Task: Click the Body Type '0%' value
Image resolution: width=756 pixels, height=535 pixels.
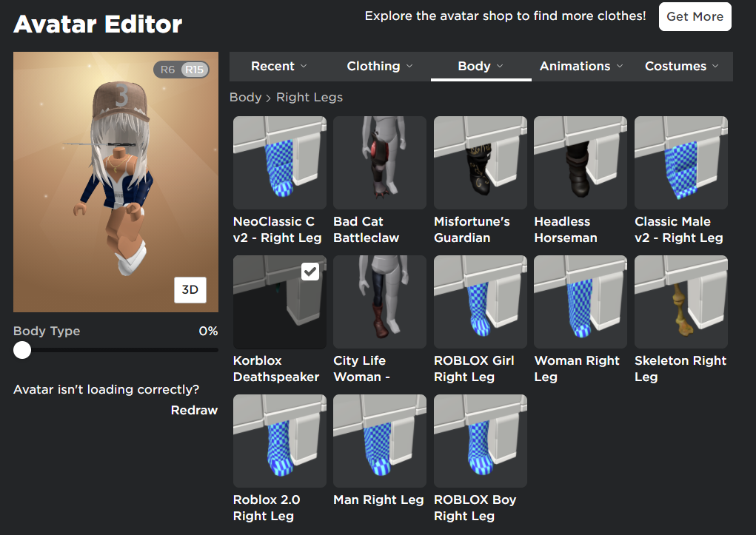Action: tap(208, 331)
